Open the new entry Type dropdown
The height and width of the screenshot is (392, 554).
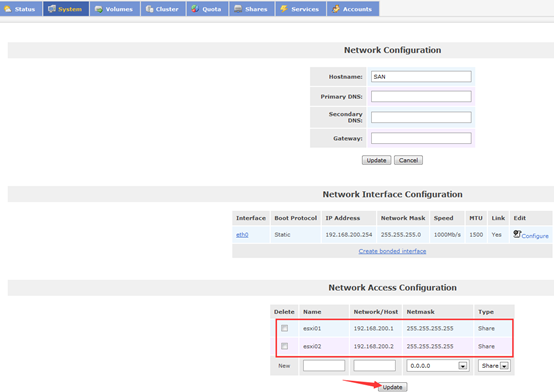[x=505, y=366]
